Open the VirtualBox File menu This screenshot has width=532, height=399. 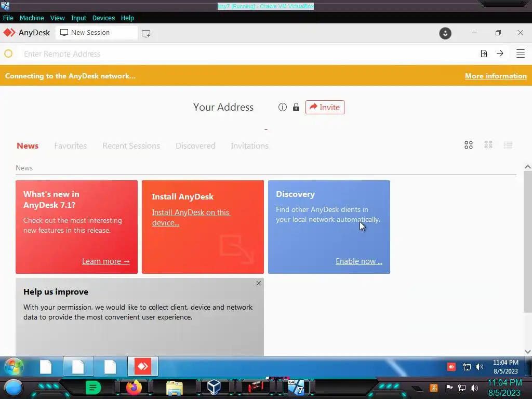(8, 18)
